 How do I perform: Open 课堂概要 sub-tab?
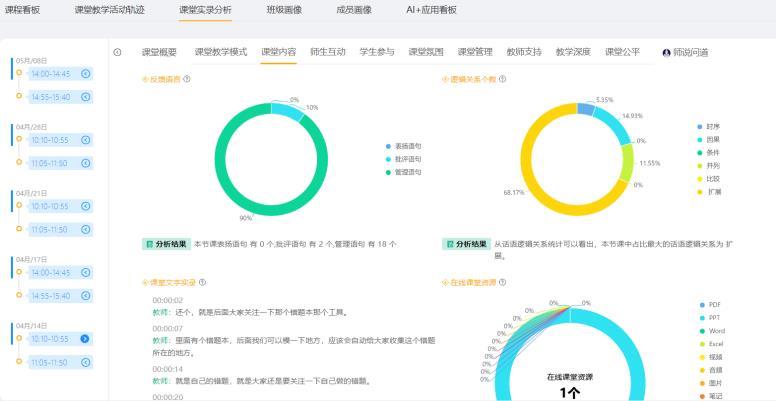(159, 52)
